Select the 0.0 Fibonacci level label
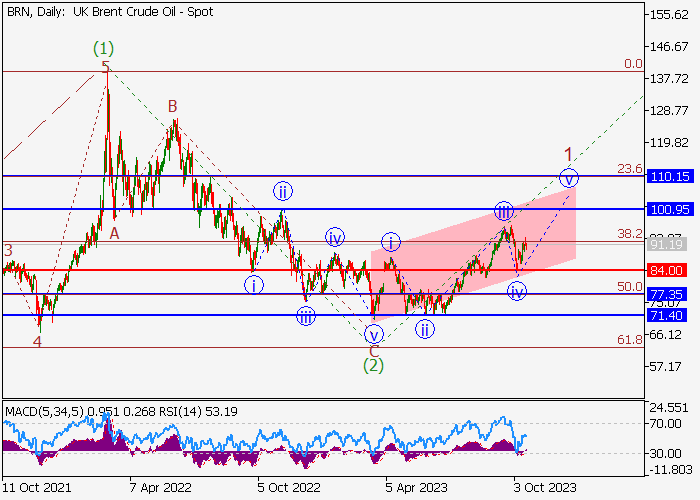The image size is (700, 500). [633, 64]
